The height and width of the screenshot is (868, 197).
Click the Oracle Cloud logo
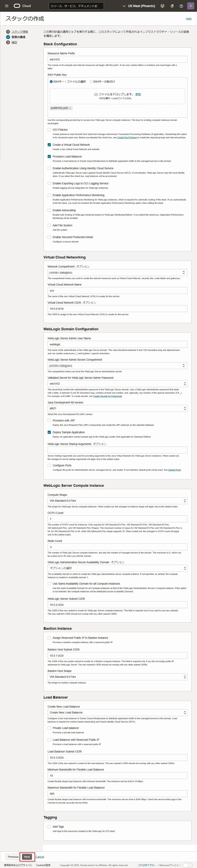click(17, 6)
